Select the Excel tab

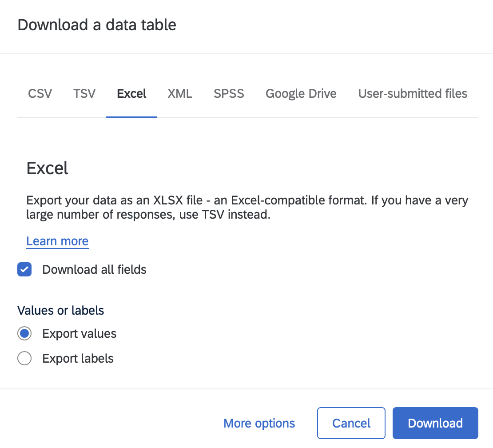(x=131, y=94)
